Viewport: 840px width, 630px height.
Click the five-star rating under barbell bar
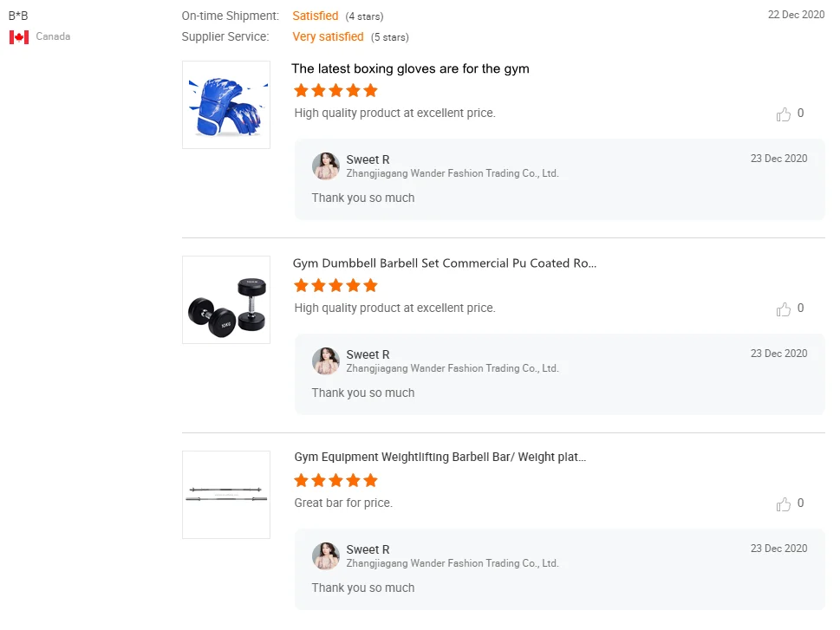click(335, 481)
